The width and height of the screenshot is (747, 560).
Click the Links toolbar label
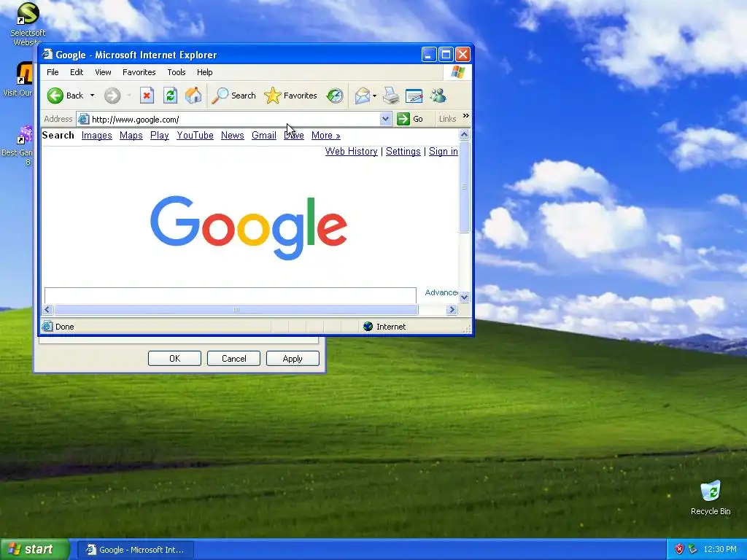447,119
